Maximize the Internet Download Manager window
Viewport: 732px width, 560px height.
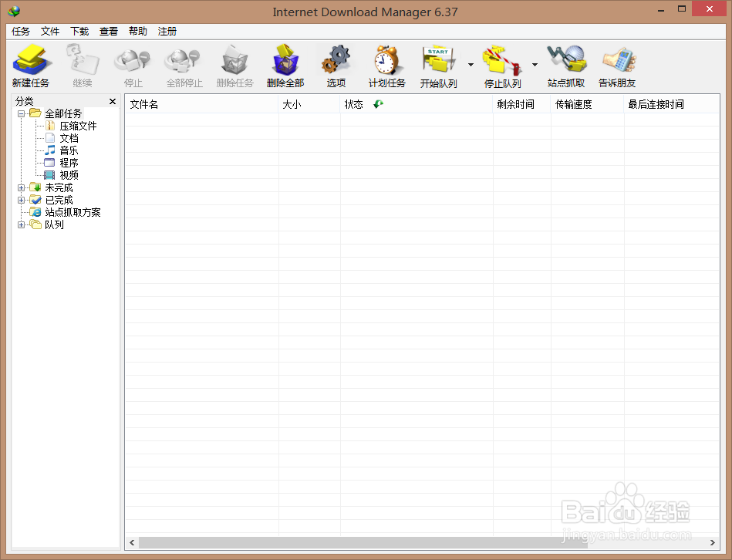tap(682, 9)
